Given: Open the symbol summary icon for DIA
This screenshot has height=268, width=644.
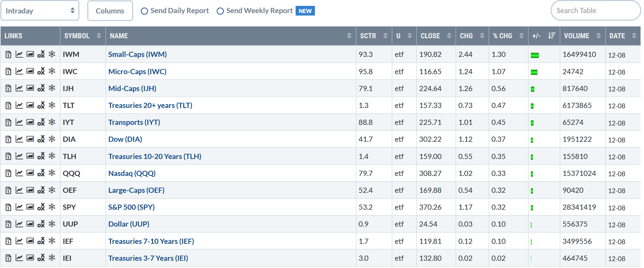Looking at the screenshot, I should 9,139.
